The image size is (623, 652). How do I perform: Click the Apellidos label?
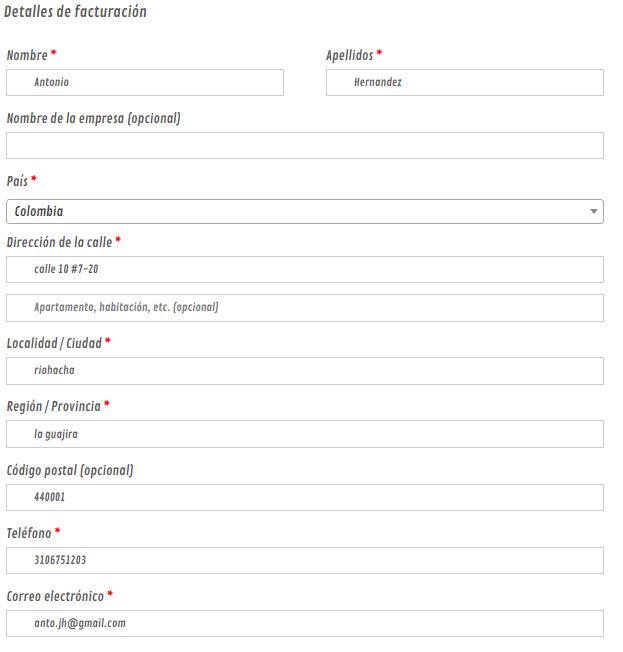click(350, 55)
